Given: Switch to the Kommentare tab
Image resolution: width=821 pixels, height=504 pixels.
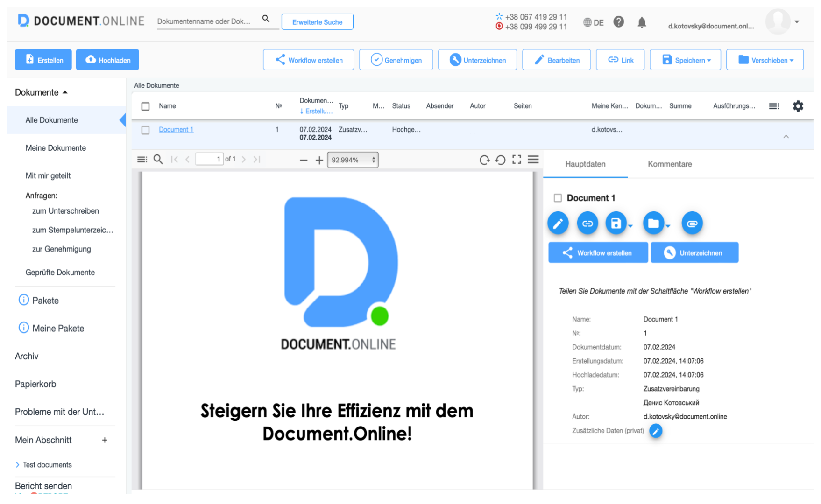Looking at the screenshot, I should click(669, 164).
